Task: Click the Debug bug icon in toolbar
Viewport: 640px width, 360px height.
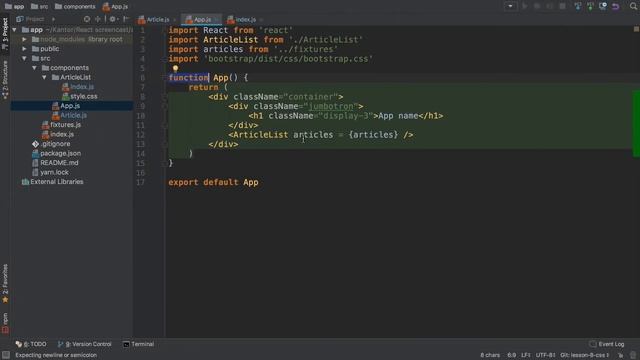Action: click(537, 6)
